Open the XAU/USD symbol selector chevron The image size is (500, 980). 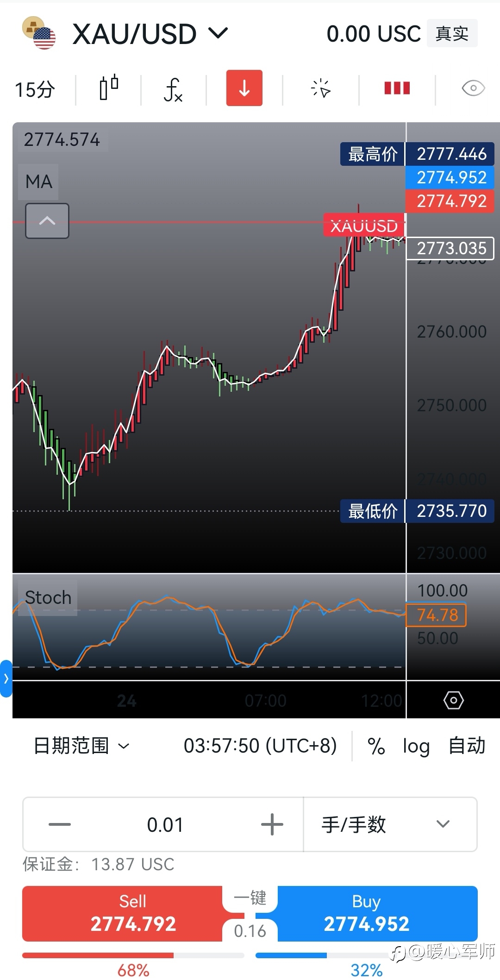coord(218,33)
